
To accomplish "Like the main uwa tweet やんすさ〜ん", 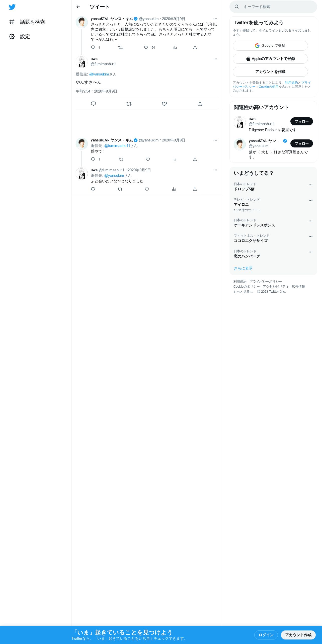I will click(x=164, y=104).
